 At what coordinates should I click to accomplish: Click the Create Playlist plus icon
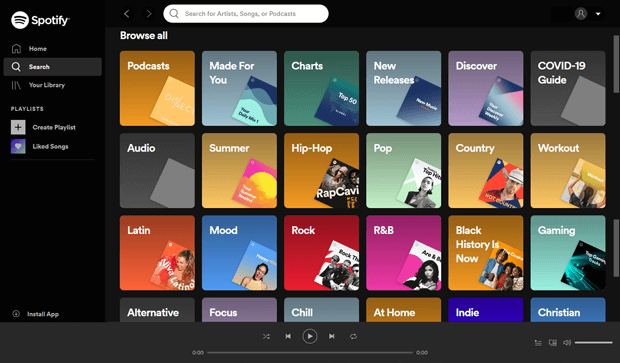[18, 127]
